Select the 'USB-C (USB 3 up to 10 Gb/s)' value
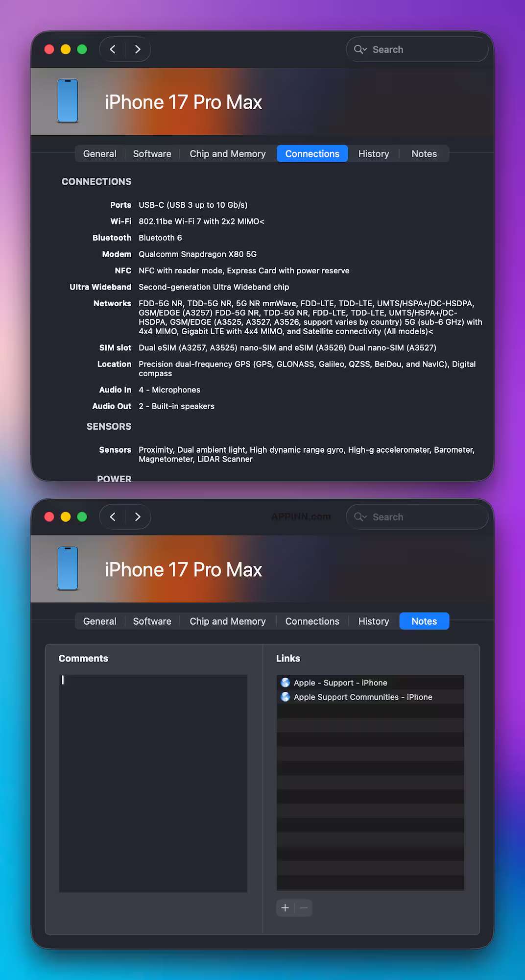This screenshot has height=980, width=525. coord(193,205)
